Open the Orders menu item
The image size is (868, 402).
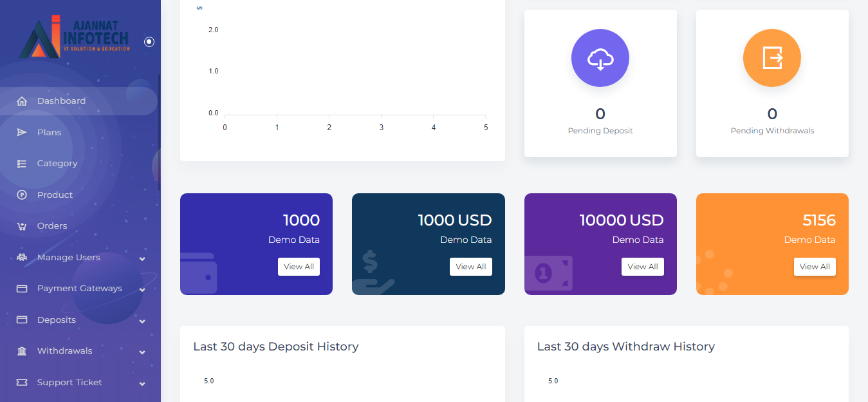point(52,226)
